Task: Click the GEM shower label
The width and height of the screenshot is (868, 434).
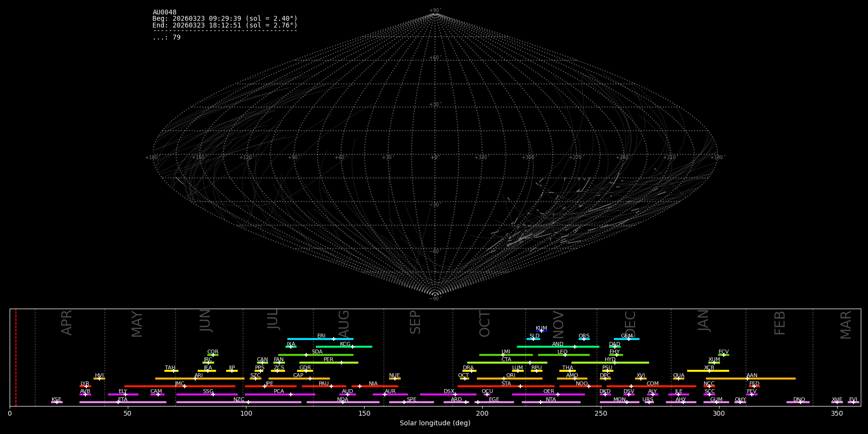Action: tap(627, 336)
